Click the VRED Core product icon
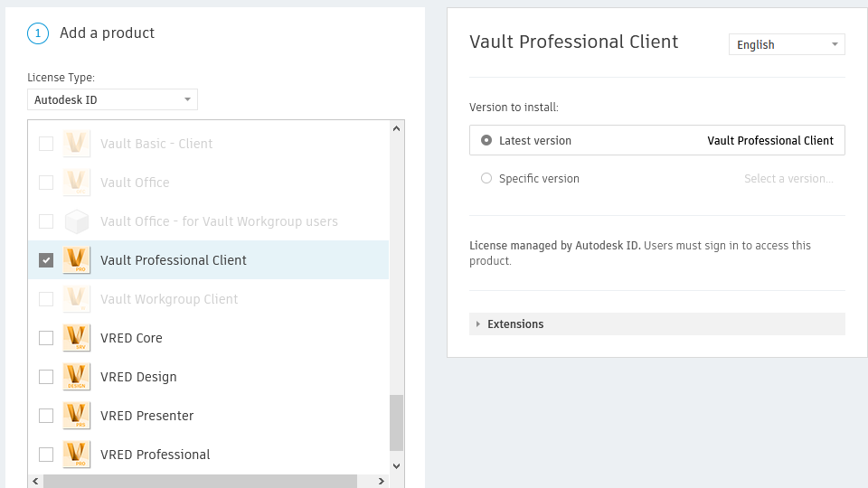 coord(77,338)
